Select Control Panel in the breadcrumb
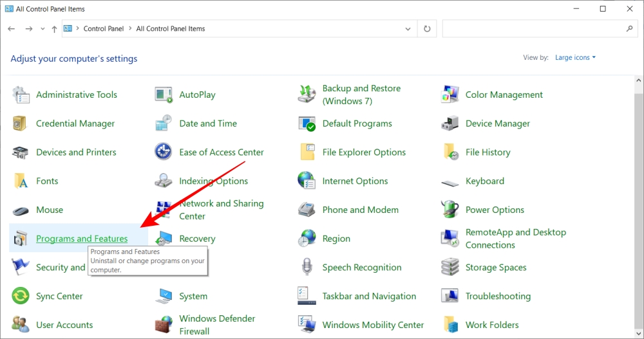The height and width of the screenshot is (339, 644). (104, 28)
